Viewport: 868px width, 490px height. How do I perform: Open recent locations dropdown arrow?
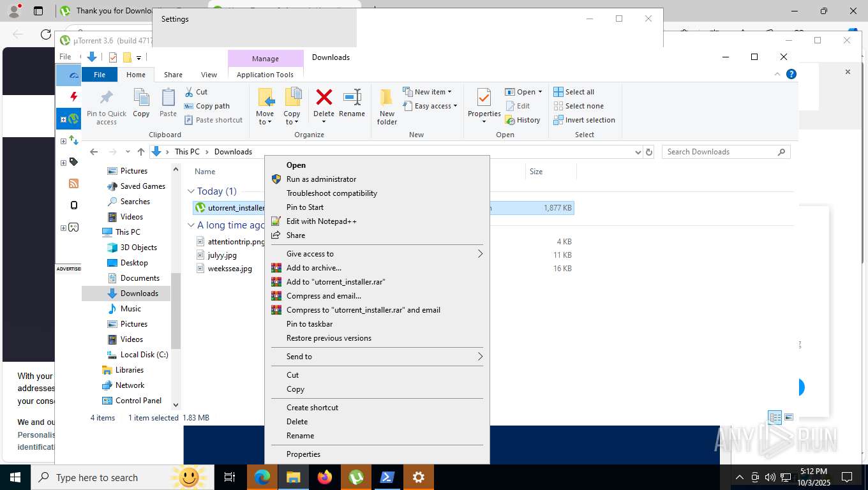[128, 152]
